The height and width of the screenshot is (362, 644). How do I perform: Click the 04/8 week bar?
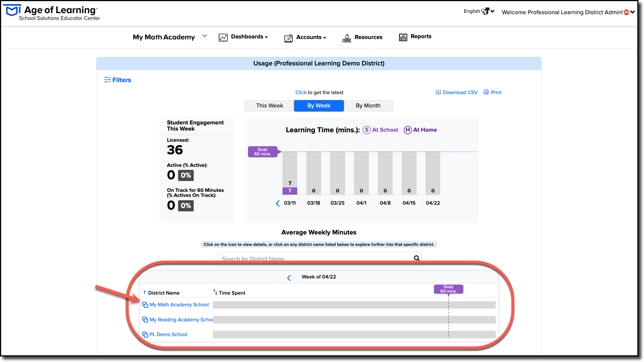pos(385,173)
